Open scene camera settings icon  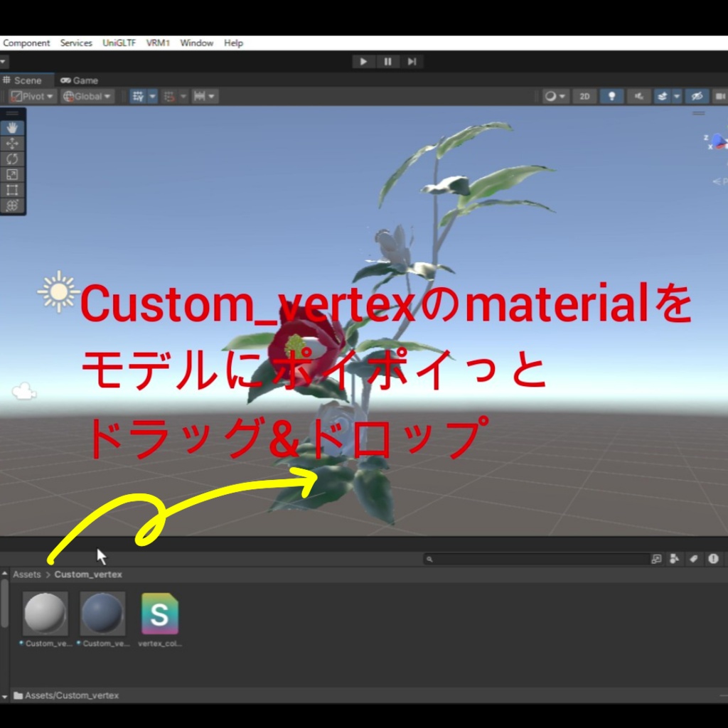tap(720, 96)
